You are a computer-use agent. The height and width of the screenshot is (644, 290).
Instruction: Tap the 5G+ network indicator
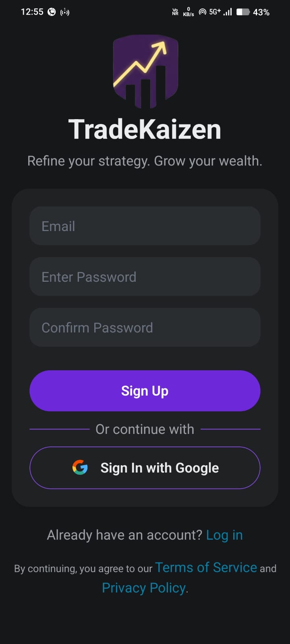215,12
